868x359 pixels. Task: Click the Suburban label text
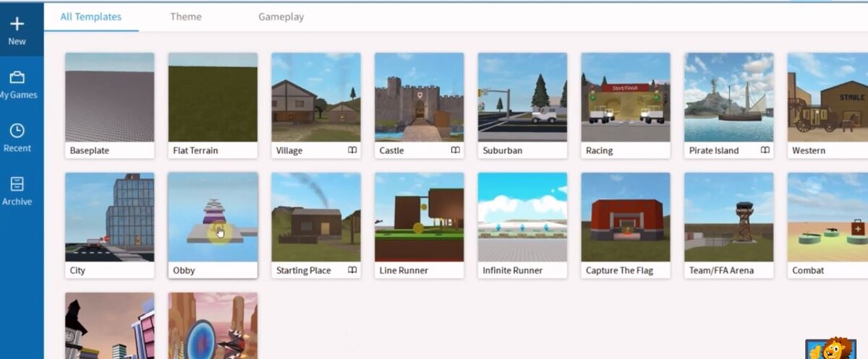click(x=502, y=151)
